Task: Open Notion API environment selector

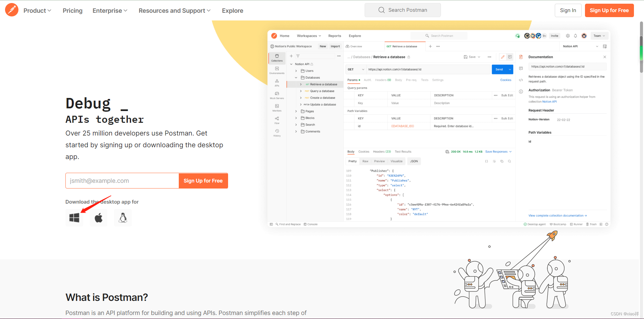Action: tap(580, 46)
